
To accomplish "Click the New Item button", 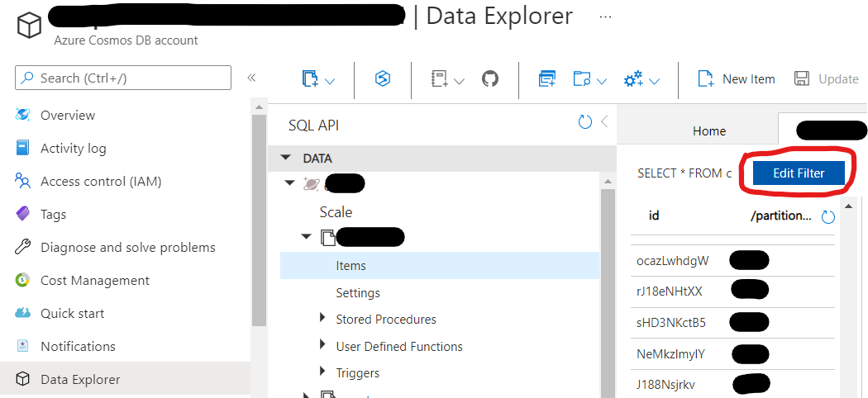I will pyautogui.click(x=736, y=79).
